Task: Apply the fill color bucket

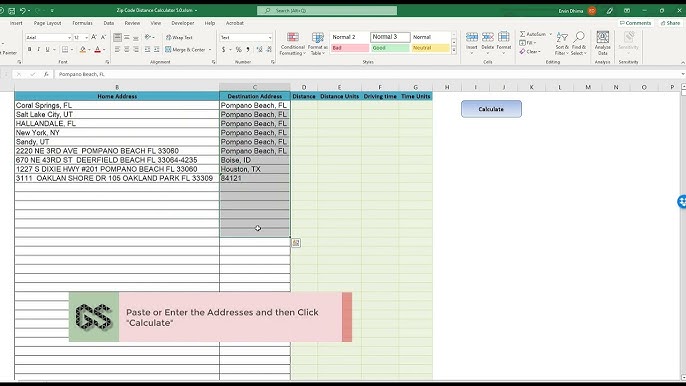Action: pos(83,49)
